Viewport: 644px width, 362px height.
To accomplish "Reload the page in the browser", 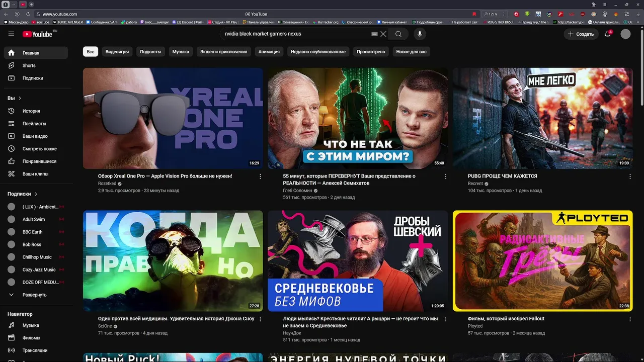I will [28, 14].
